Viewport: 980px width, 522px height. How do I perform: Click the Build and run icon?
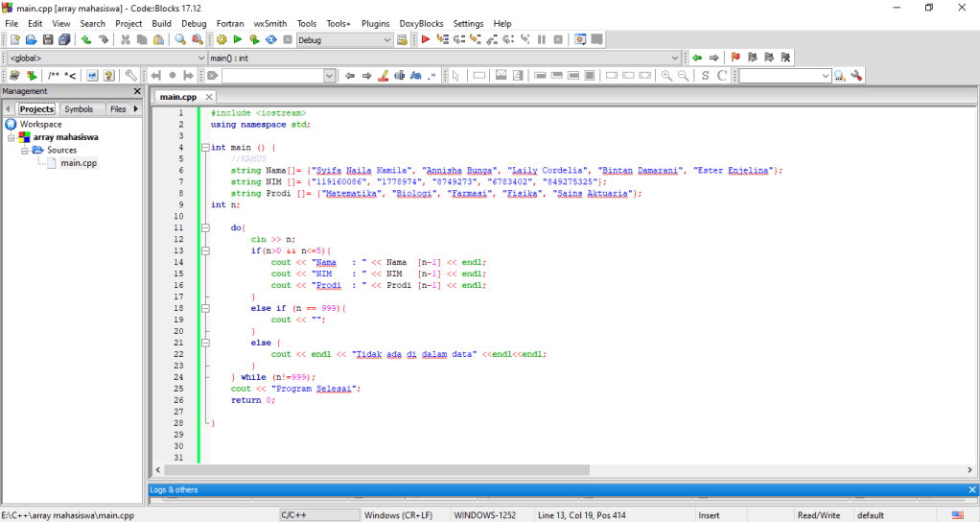[254, 39]
